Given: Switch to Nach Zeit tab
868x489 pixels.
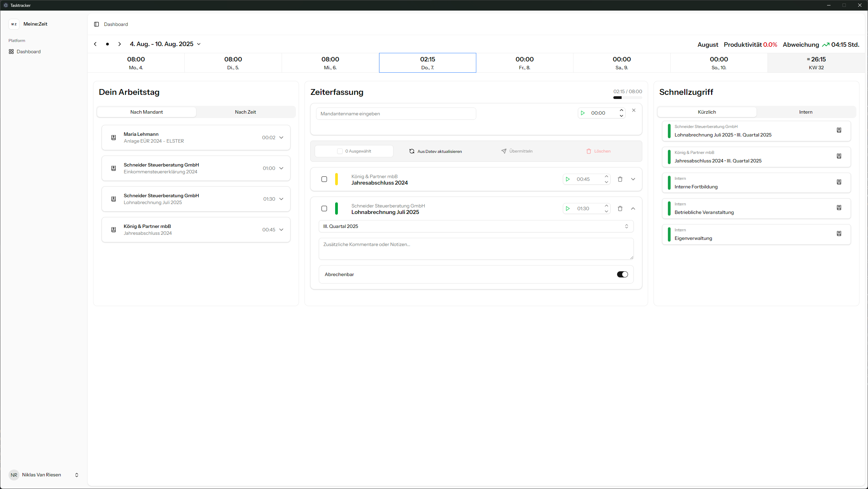Looking at the screenshot, I should coord(245,112).
